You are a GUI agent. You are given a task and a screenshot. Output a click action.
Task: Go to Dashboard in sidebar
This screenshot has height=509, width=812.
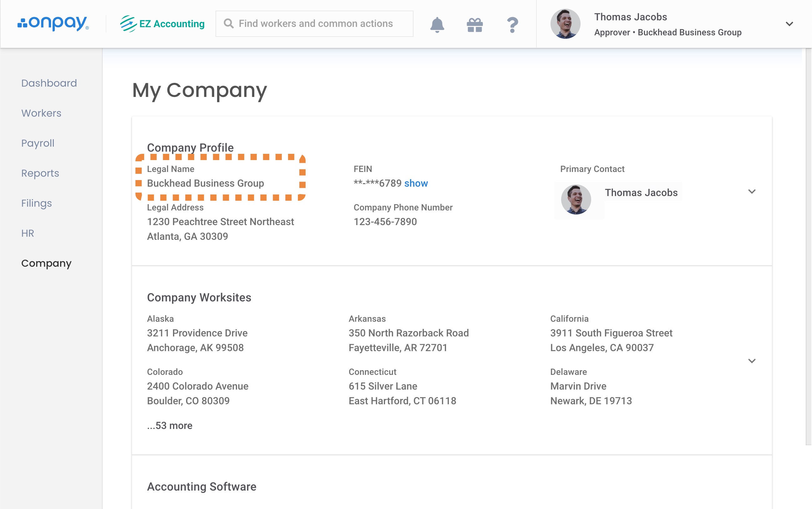click(49, 83)
